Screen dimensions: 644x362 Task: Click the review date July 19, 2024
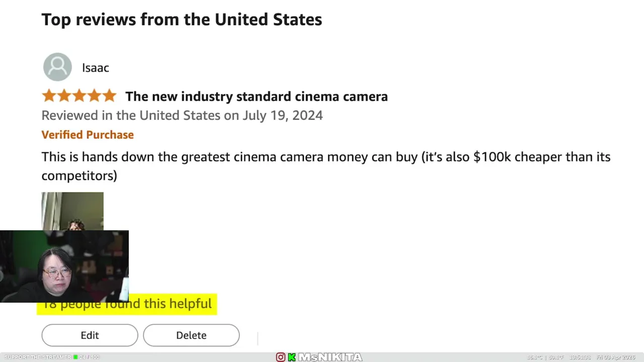click(282, 116)
